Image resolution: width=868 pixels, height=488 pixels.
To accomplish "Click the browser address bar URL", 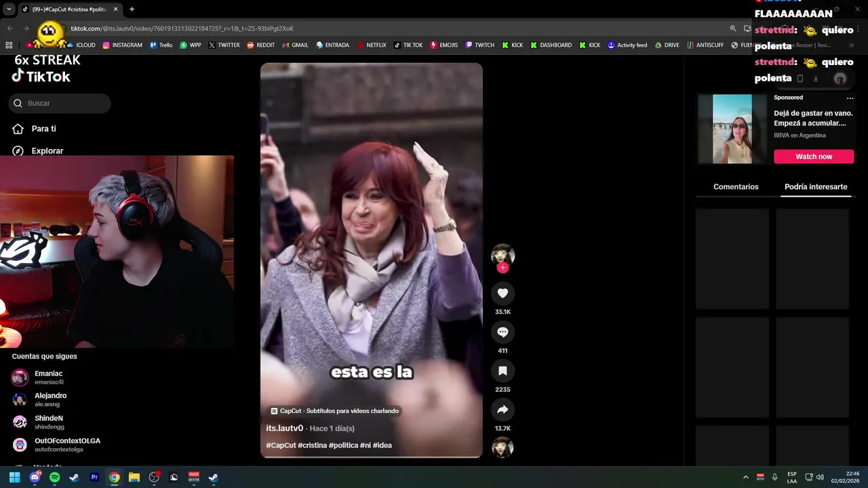I will pyautogui.click(x=182, y=28).
